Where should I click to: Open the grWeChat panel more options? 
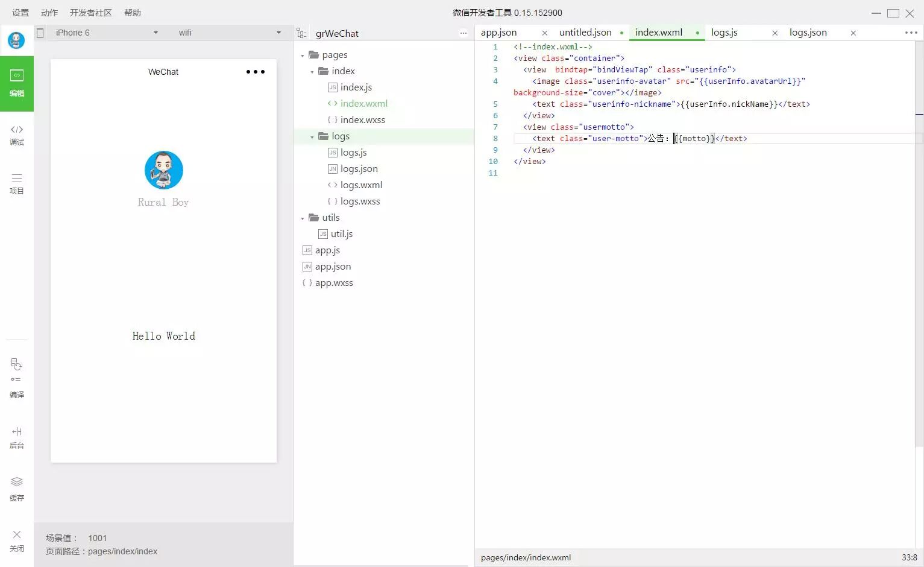click(x=464, y=33)
